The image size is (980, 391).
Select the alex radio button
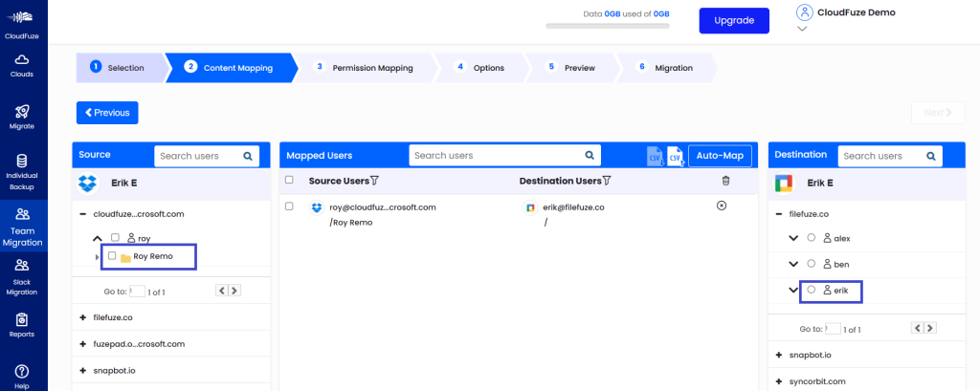tap(812, 237)
